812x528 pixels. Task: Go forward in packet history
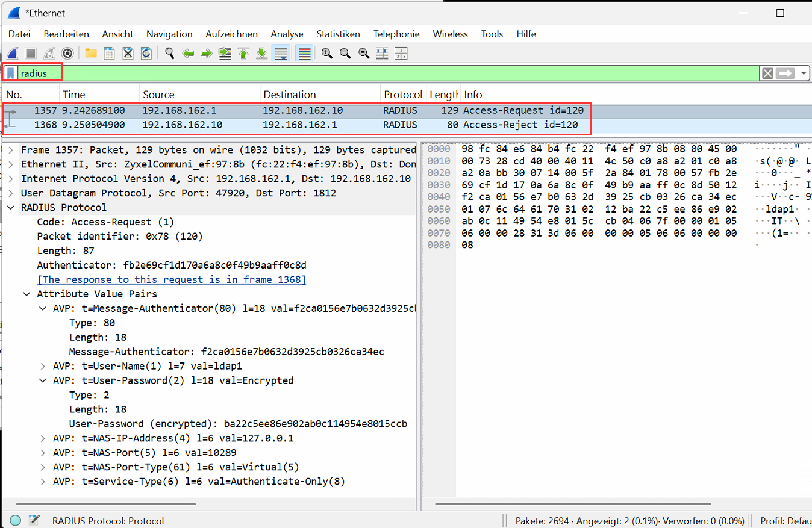pyautogui.click(x=206, y=54)
